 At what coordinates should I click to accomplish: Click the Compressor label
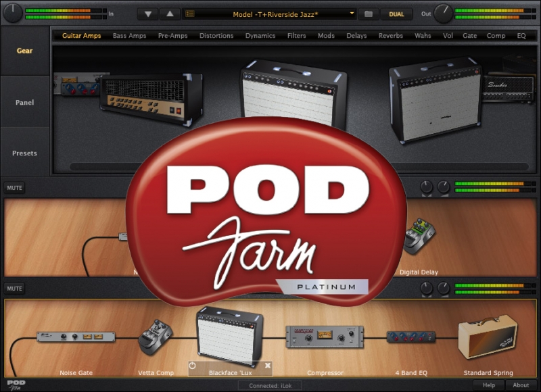click(x=325, y=372)
